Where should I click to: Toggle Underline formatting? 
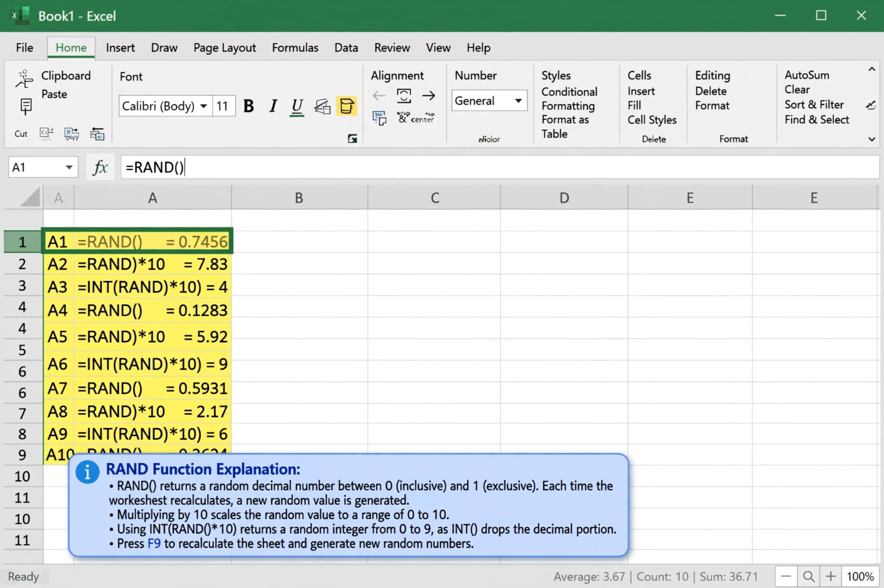(x=297, y=107)
